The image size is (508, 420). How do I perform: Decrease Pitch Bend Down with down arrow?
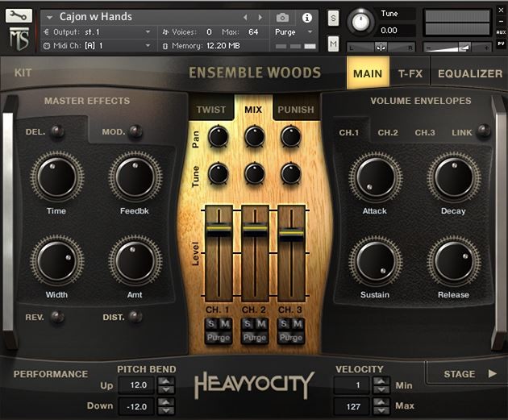tap(166, 410)
